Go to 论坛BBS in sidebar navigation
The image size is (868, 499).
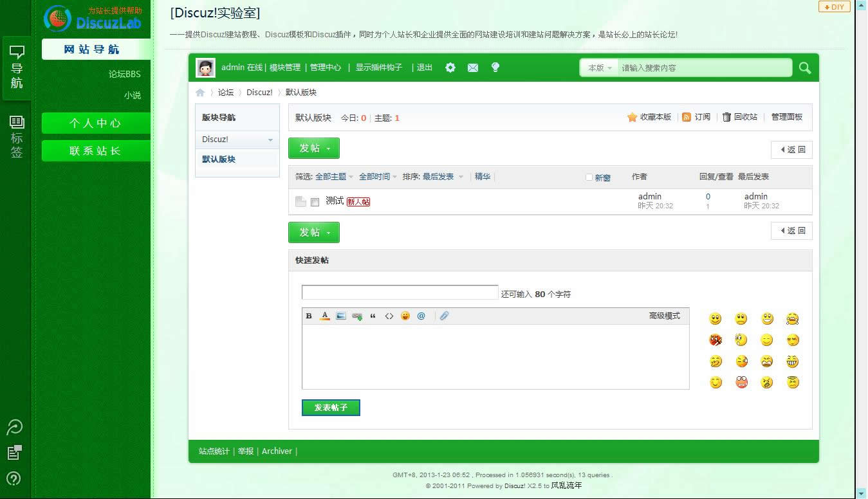(124, 74)
